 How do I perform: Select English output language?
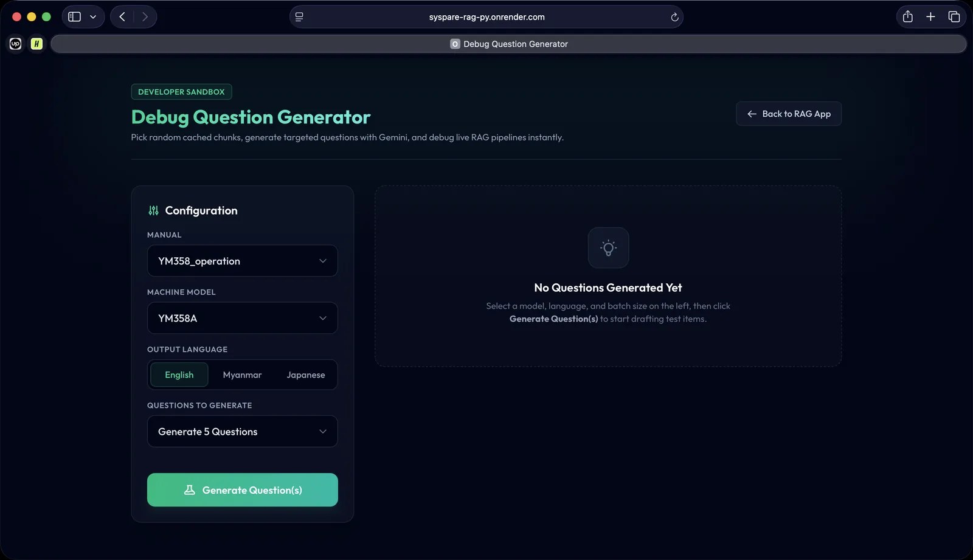pyautogui.click(x=179, y=375)
